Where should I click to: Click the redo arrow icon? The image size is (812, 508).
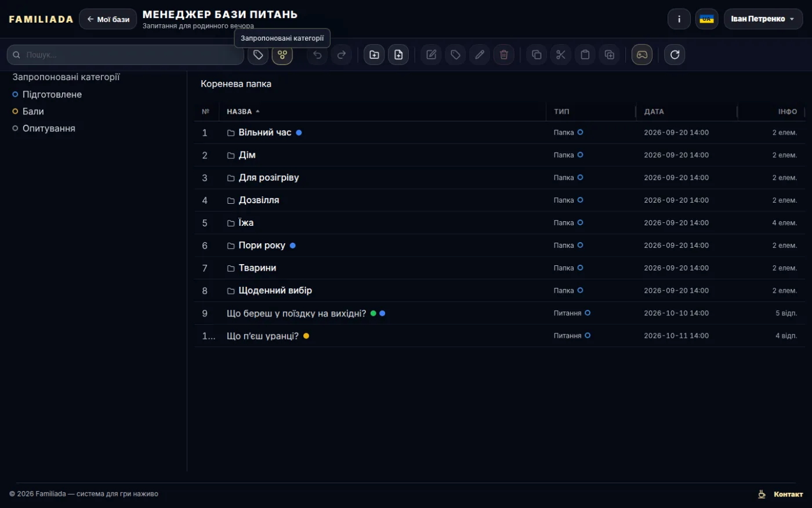click(x=342, y=55)
